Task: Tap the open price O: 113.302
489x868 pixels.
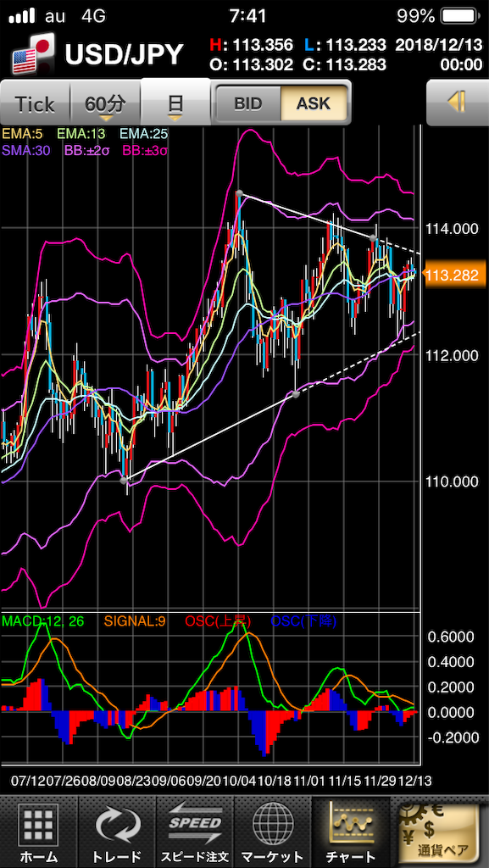Action: (x=251, y=64)
